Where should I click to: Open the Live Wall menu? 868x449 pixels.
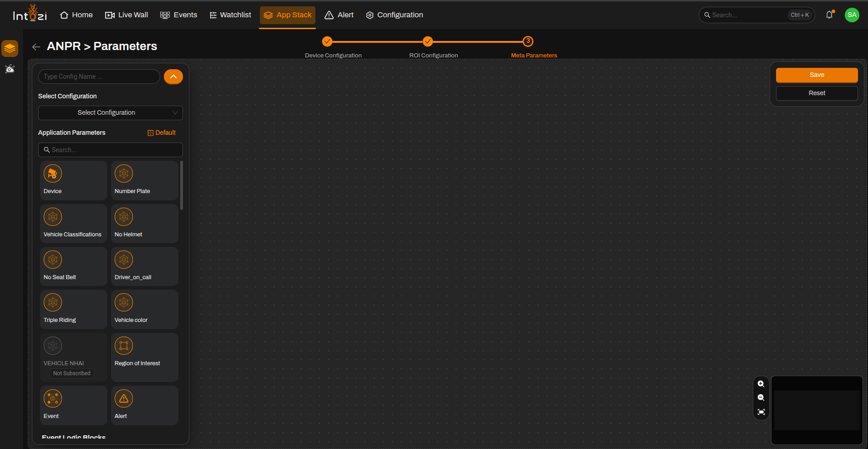(127, 15)
